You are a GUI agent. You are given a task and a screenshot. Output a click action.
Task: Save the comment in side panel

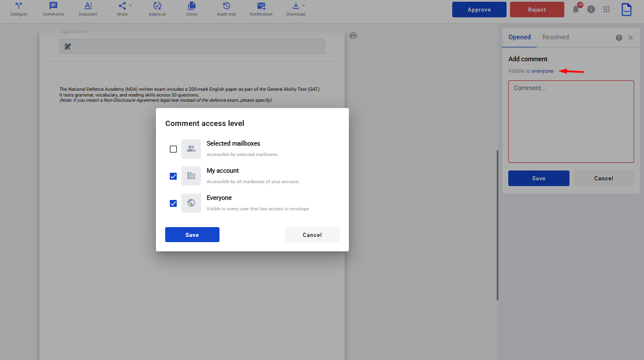[538, 179]
